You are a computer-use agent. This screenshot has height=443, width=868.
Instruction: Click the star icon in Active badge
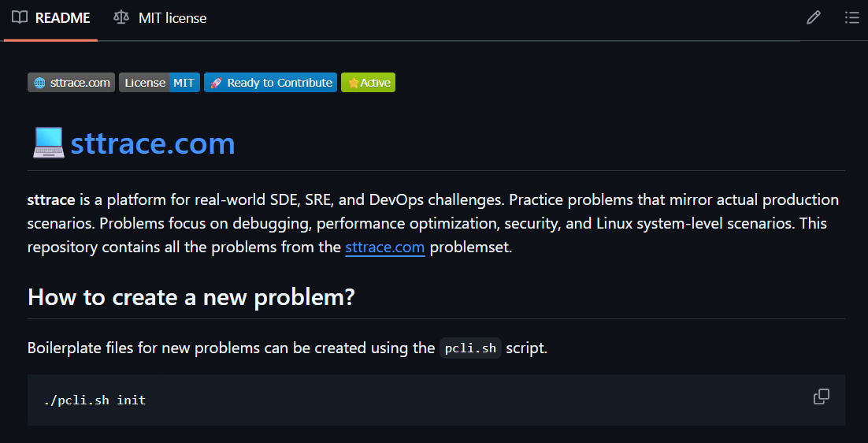click(353, 83)
